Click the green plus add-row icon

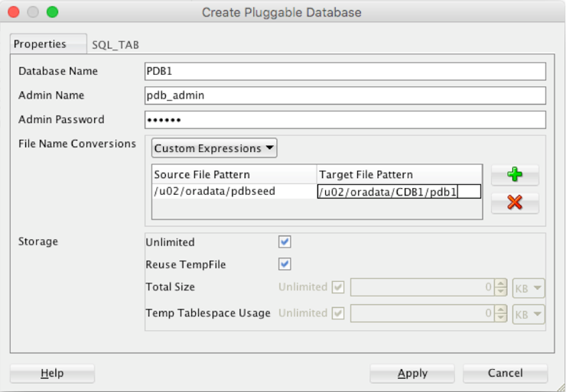[x=515, y=175]
